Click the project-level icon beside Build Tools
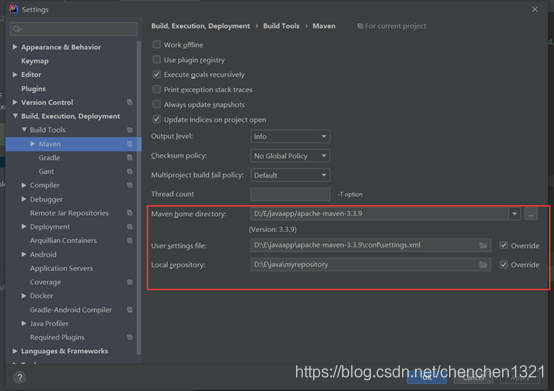 click(130, 130)
